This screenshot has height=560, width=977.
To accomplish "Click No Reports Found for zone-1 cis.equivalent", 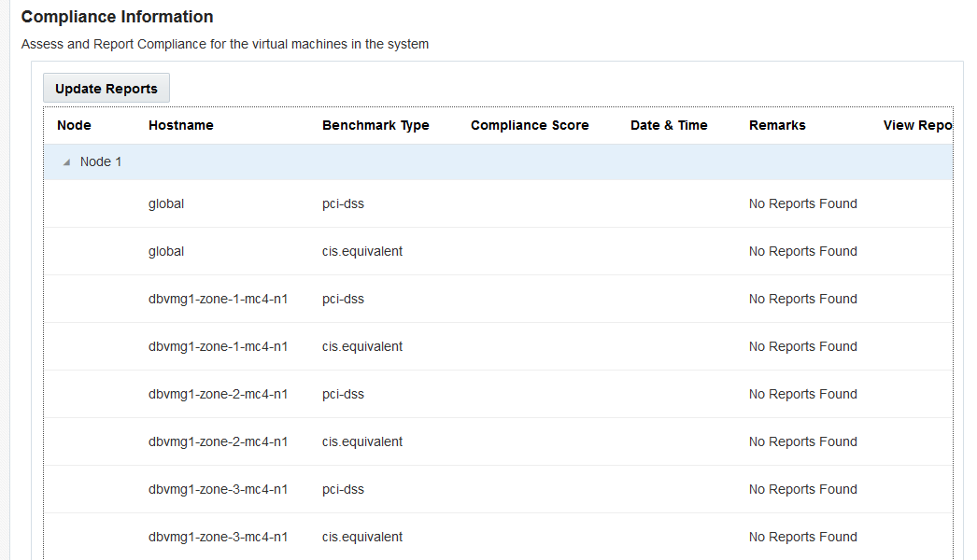I will click(x=802, y=346).
